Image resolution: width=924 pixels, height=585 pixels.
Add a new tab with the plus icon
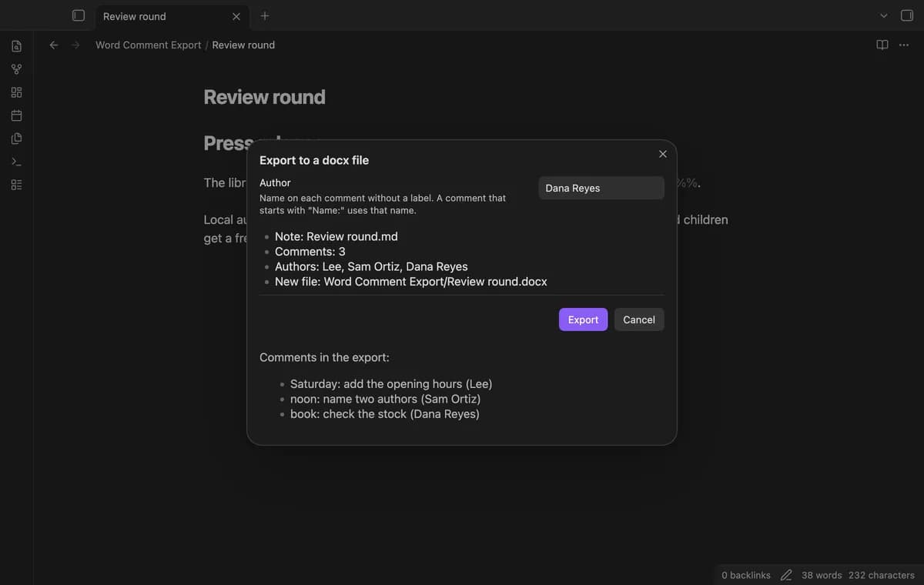click(x=265, y=15)
